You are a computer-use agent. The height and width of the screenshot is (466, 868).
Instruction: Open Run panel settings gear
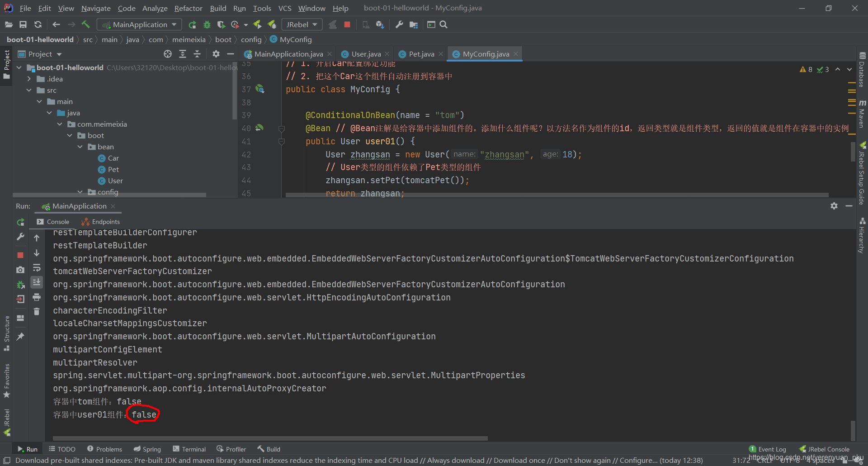click(x=834, y=206)
